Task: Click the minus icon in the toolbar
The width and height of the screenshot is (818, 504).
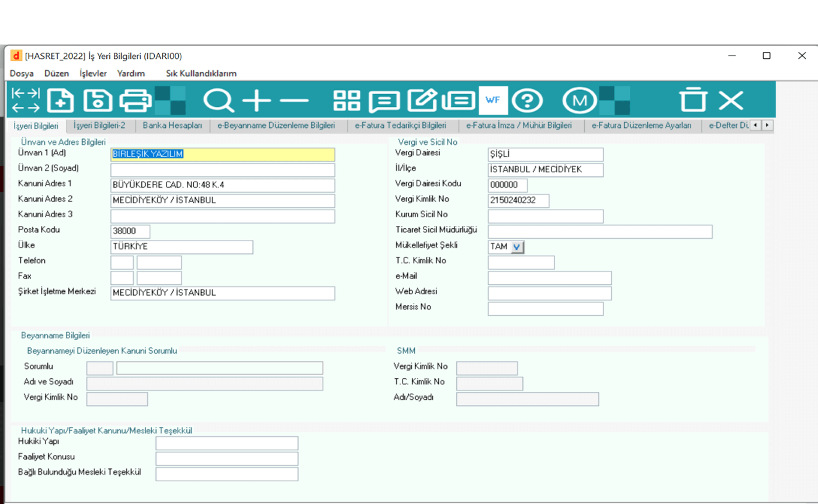Action: [x=294, y=100]
